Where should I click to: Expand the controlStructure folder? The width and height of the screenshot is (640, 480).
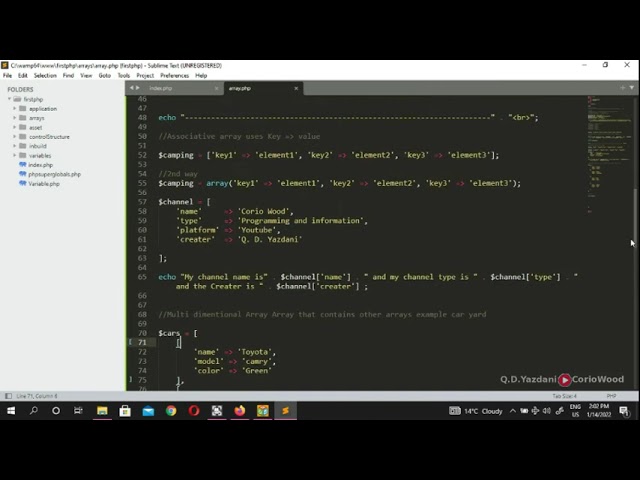[15, 137]
